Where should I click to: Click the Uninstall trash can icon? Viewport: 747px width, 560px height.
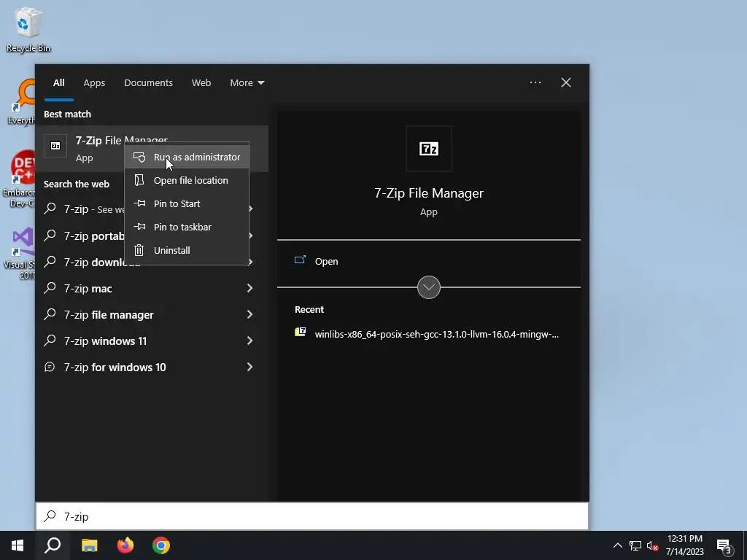tap(139, 250)
